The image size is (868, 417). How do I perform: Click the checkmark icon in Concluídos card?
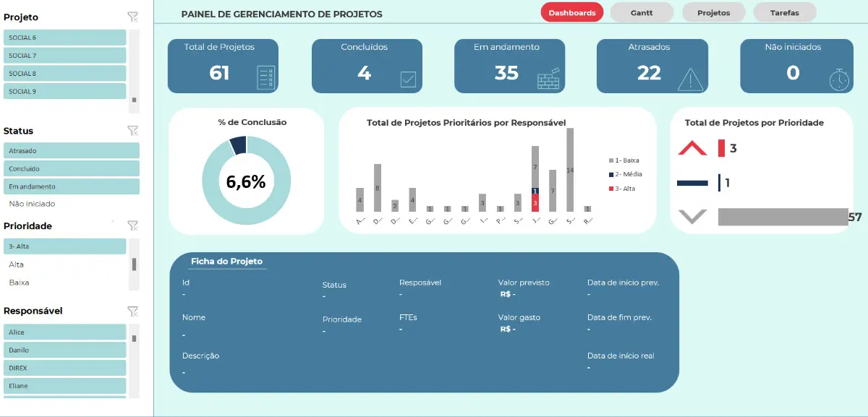409,79
